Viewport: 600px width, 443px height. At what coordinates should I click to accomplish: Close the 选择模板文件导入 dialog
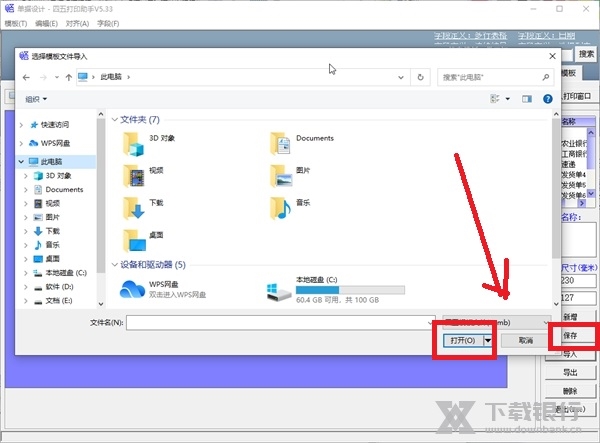[x=552, y=56]
